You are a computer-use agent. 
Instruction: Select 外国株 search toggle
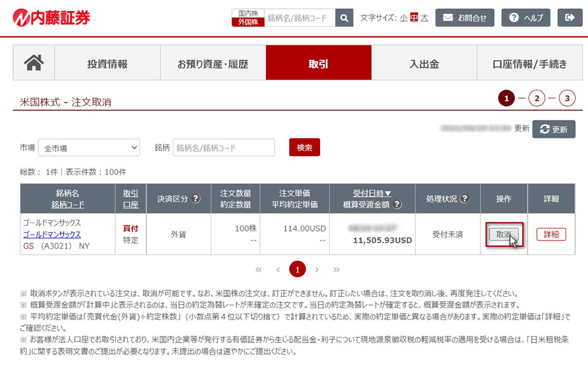248,22
